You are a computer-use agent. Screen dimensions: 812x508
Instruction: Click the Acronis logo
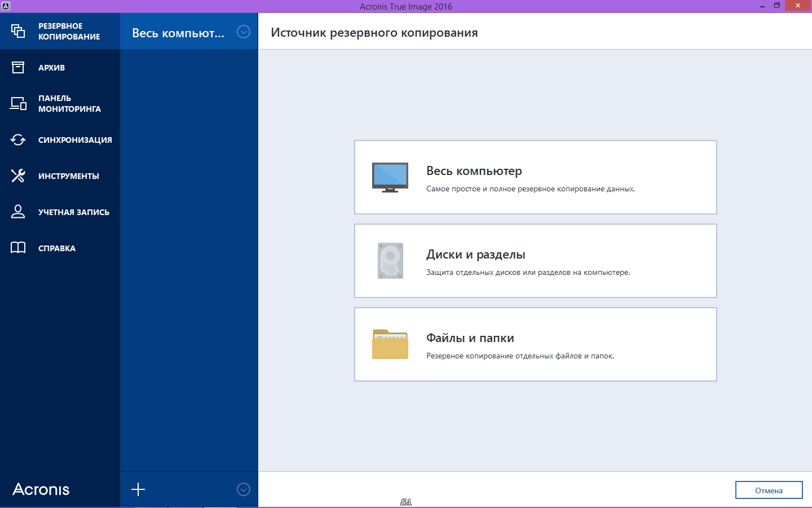[41, 489]
